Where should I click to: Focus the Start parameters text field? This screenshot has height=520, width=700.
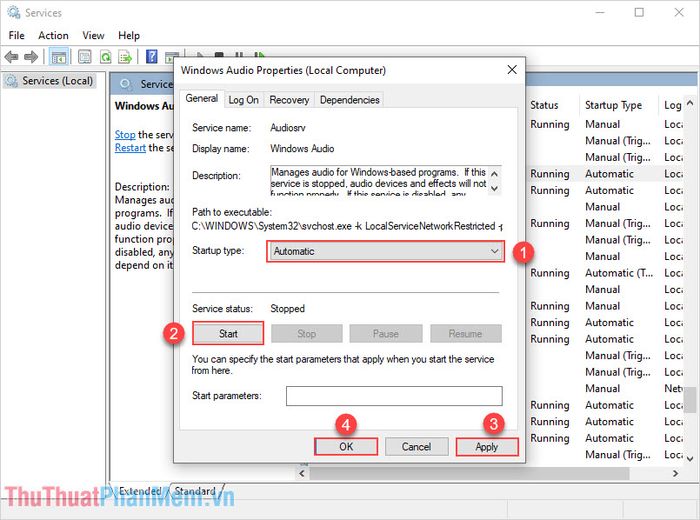coord(394,396)
